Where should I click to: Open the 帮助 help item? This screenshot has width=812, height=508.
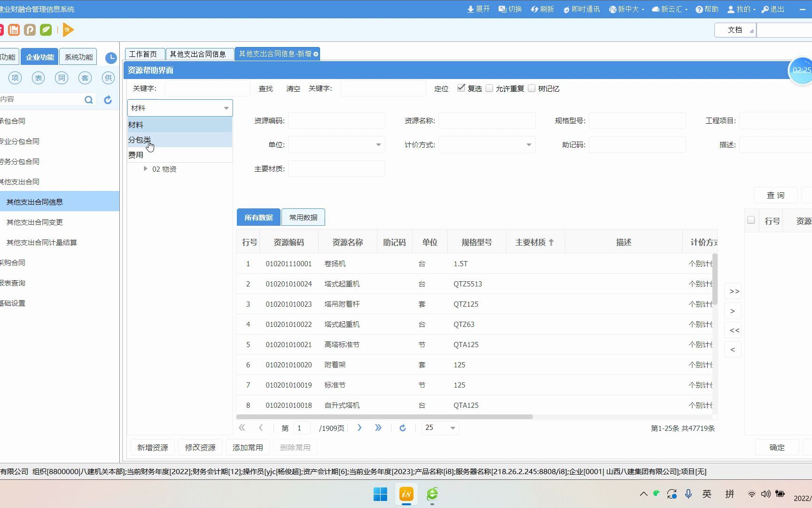(707, 9)
